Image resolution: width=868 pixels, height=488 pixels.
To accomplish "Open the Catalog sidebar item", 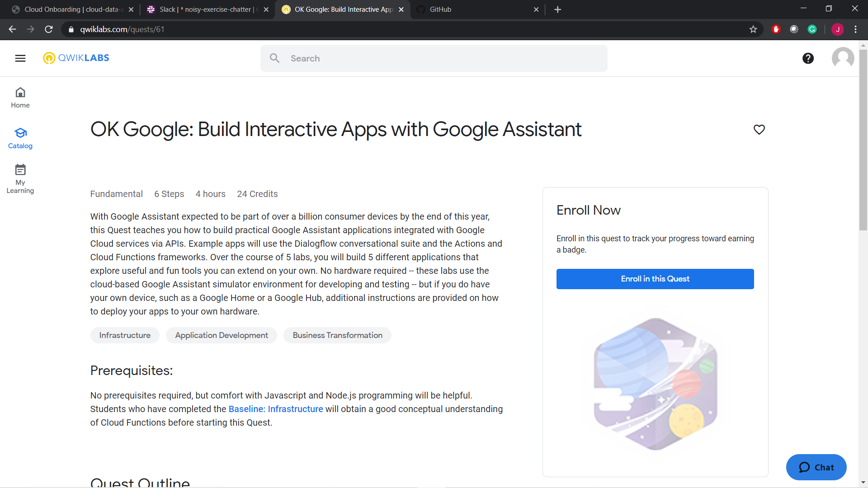I will tap(20, 138).
